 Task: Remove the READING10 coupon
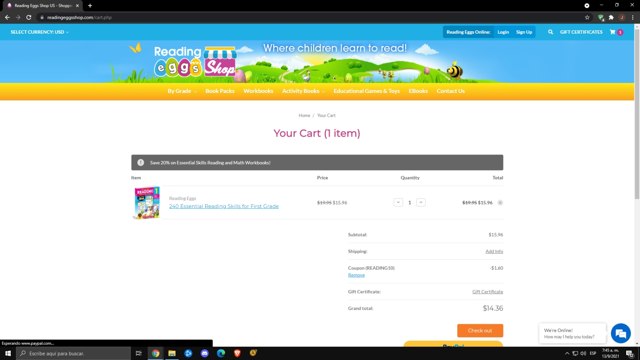click(356, 275)
